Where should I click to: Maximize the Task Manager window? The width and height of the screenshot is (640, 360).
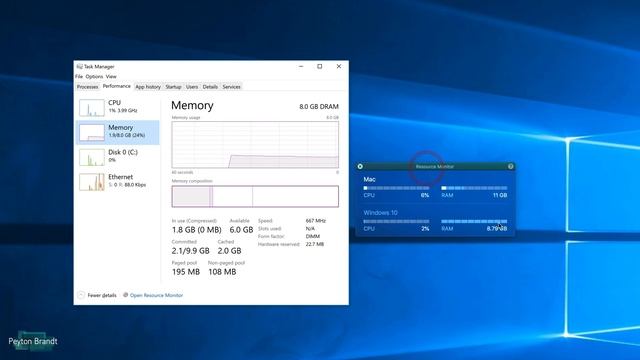[x=320, y=66]
